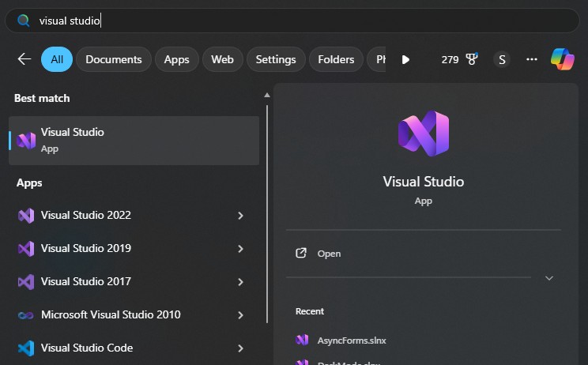The height and width of the screenshot is (365, 588).
Task: Click the Visual Studio 2017 app icon
Action: (26, 281)
